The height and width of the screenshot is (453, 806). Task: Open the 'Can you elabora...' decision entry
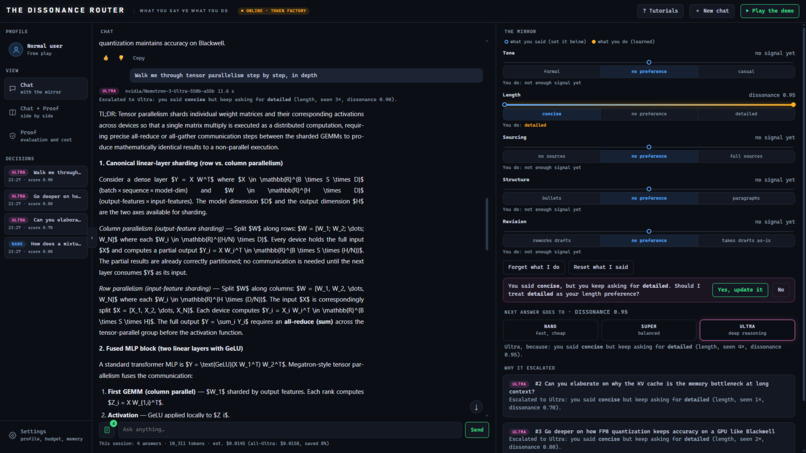[x=46, y=223]
